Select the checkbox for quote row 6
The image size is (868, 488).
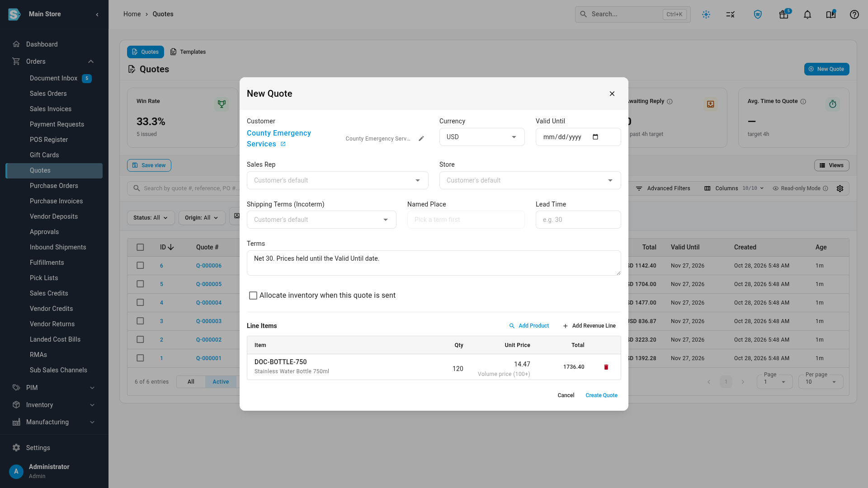pos(140,266)
